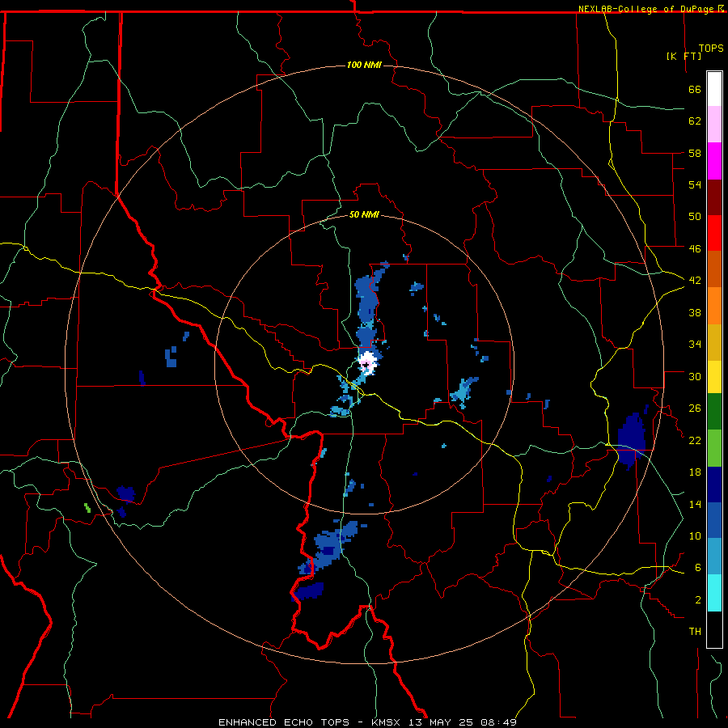Click the 66 legend value
Viewport: 728px width, 728px height.
point(695,89)
